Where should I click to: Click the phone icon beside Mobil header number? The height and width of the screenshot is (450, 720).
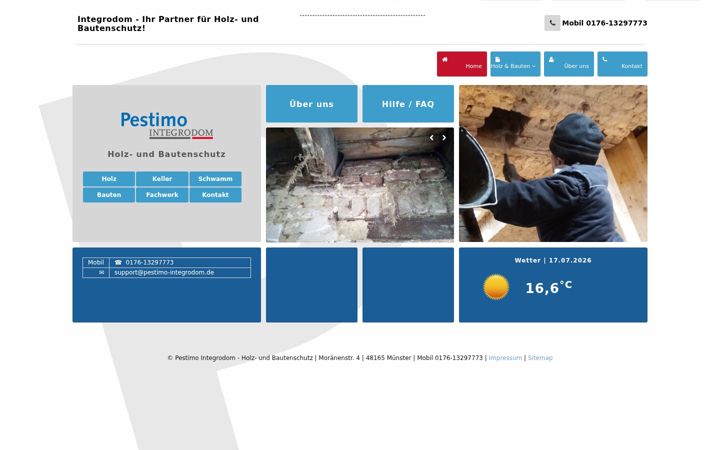(552, 23)
